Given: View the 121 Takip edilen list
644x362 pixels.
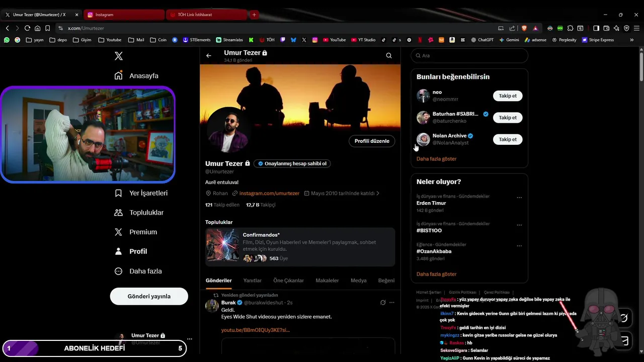Looking at the screenshot, I should [222, 205].
